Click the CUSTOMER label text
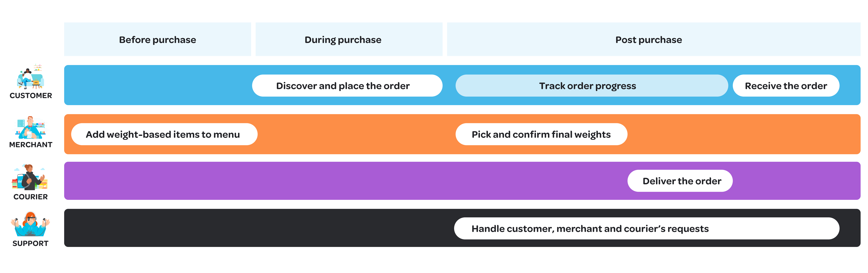The image size is (868, 273). pos(31,96)
